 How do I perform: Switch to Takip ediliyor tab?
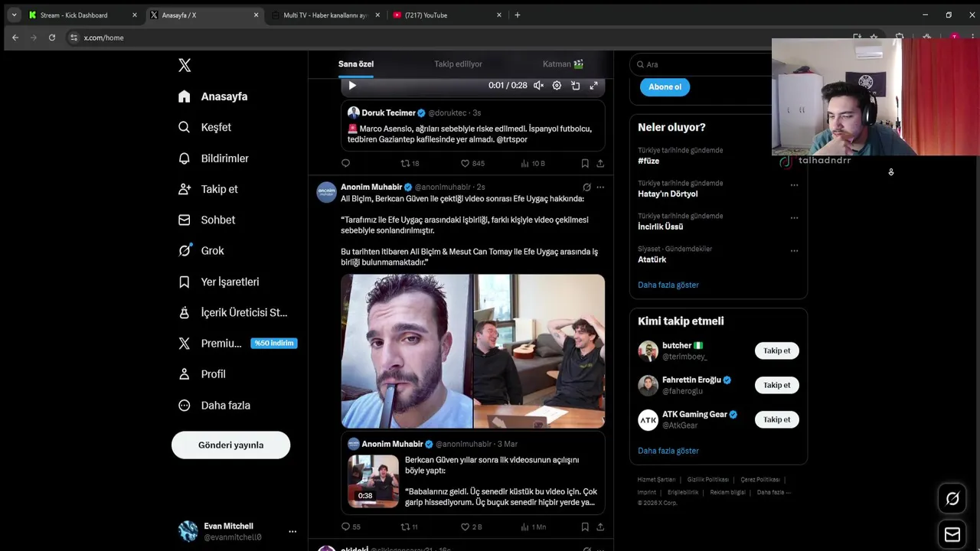coord(458,64)
